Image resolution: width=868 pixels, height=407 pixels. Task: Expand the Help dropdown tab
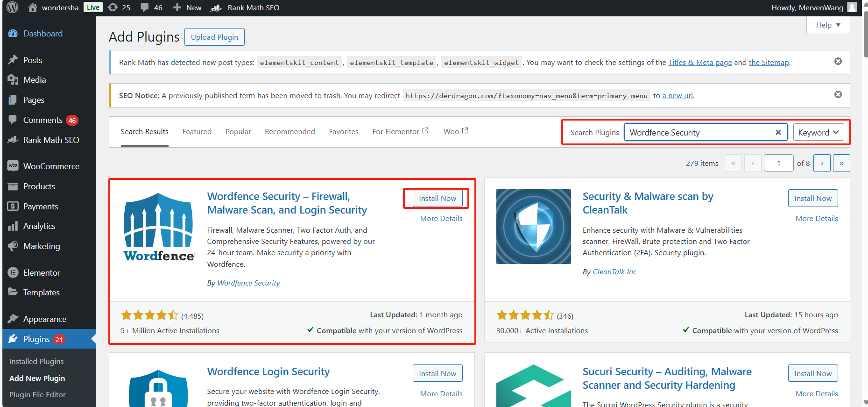tap(828, 25)
